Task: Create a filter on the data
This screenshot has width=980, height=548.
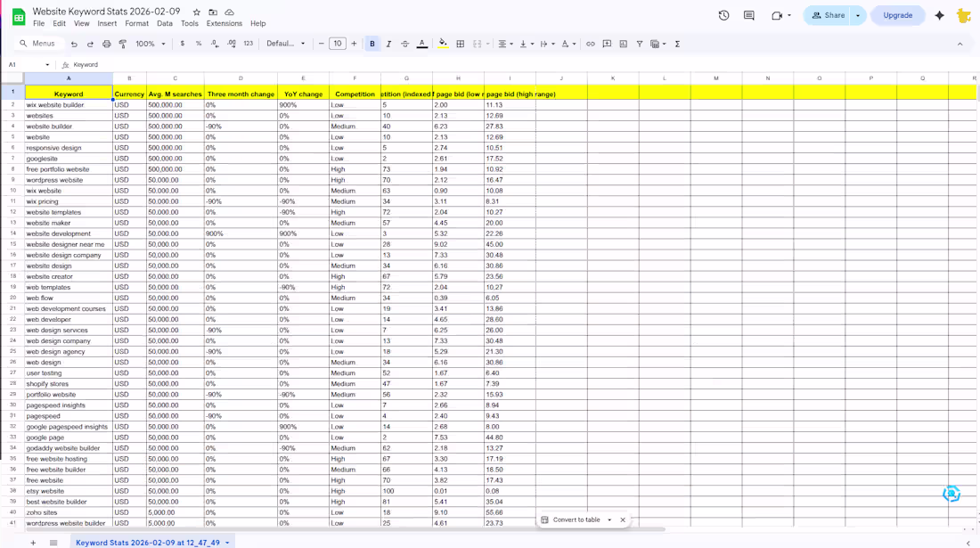Action: tap(640, 43)
